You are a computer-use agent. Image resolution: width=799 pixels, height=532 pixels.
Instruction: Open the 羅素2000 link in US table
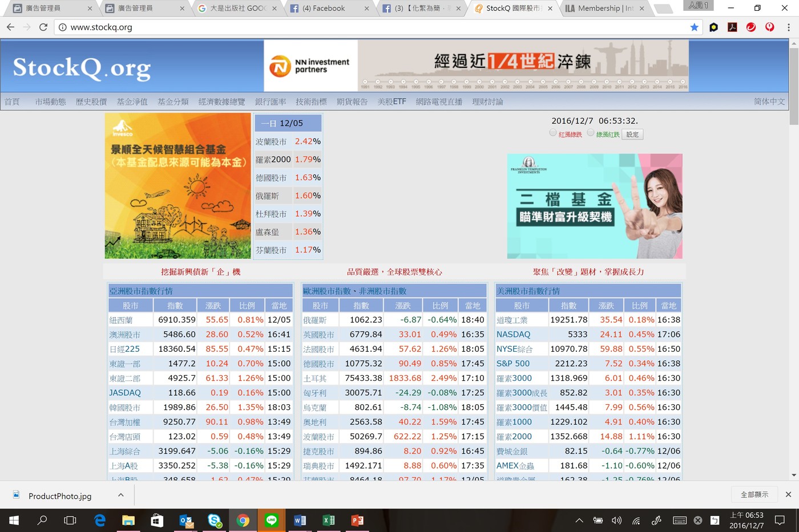pyautogui.click(x=514, y=437)
